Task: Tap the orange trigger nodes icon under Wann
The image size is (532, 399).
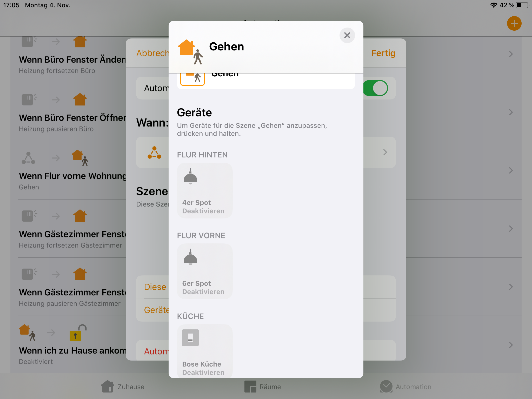Action: 154,152
